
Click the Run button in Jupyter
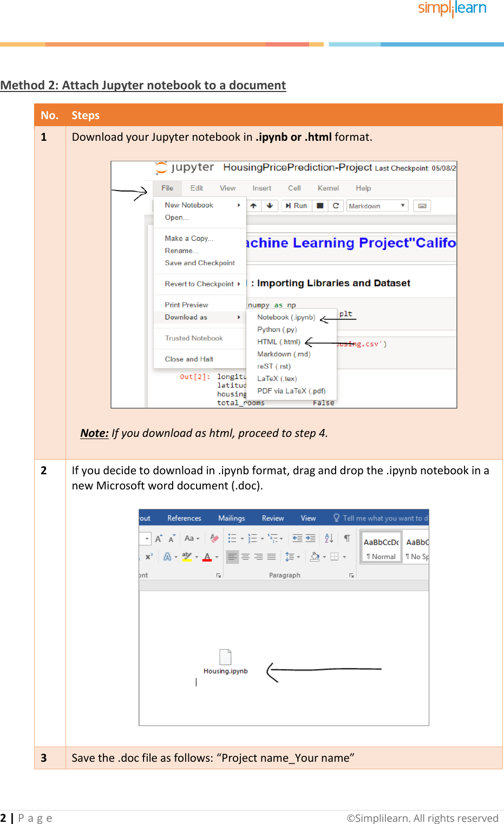[296, 206]
